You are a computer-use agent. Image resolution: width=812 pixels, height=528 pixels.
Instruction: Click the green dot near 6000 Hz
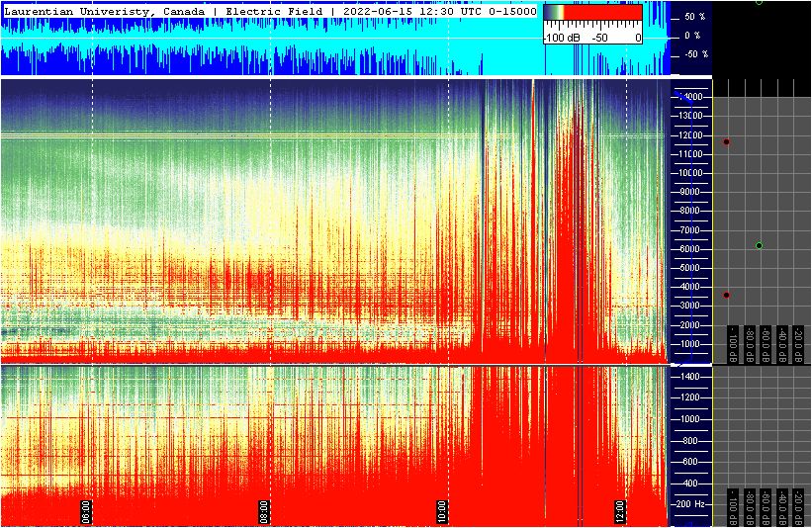coord(759,245)
